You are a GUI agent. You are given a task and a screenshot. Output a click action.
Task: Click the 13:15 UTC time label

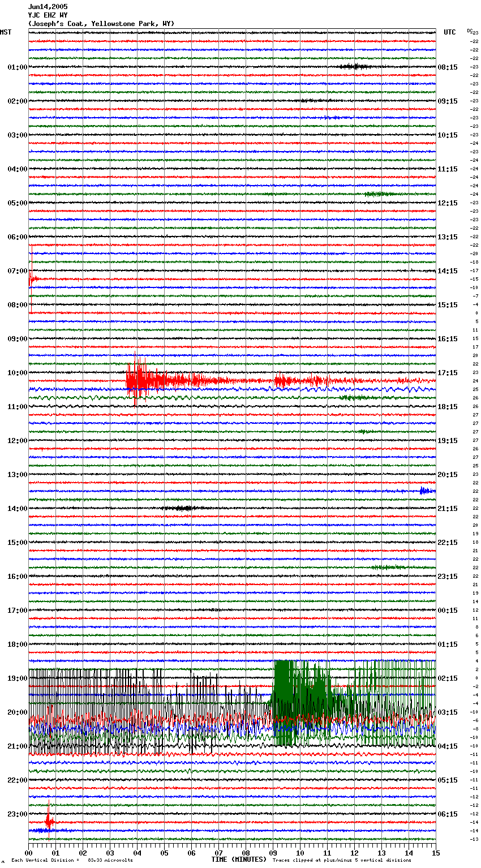point(448,237)
